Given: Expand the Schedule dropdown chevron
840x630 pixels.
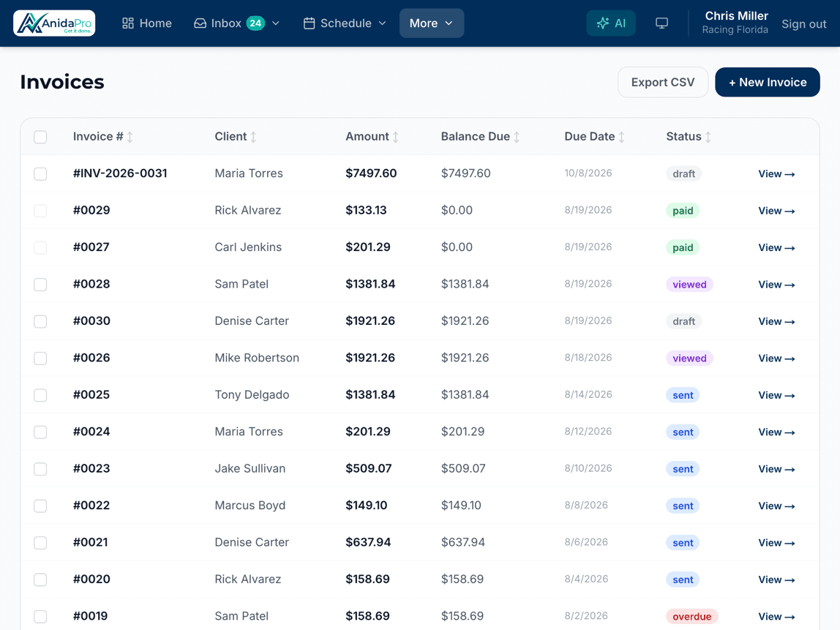Looking at the screenshot, I should pos(383,23).
